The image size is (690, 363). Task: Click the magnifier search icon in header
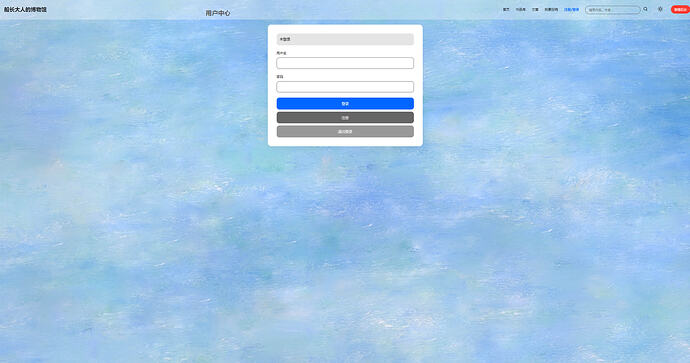pos(646,9)
